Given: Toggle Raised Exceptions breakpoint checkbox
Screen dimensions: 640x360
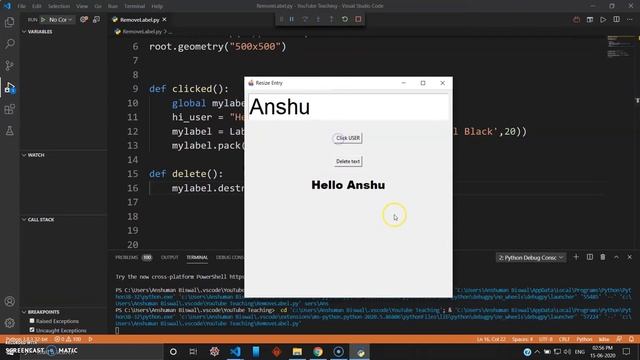Looking at the screenshot, I should pos(32,321).
